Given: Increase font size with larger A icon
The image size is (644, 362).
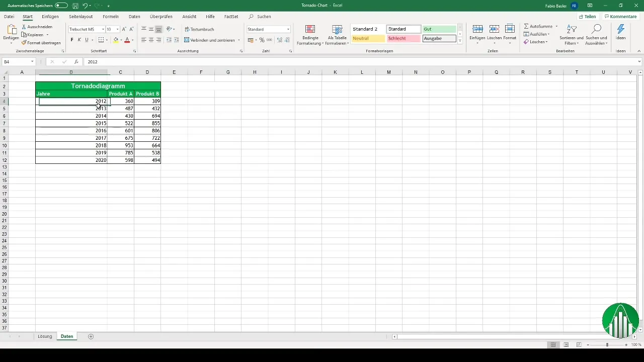Looking at the screenshot, I should (x=124, y=29).
